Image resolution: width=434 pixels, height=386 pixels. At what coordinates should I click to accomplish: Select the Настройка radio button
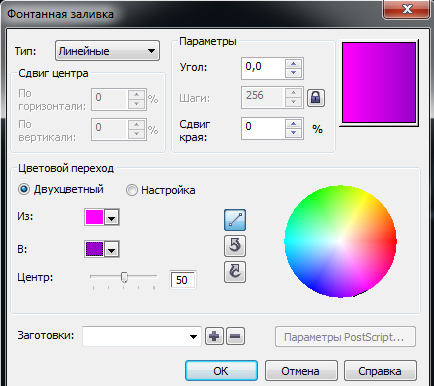[132, 190]
